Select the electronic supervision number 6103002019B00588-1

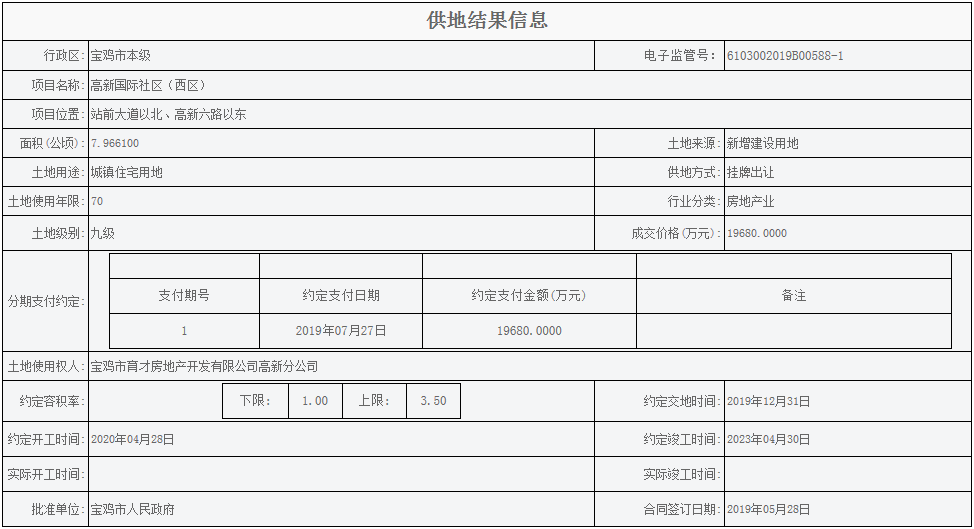coord(785,56)
